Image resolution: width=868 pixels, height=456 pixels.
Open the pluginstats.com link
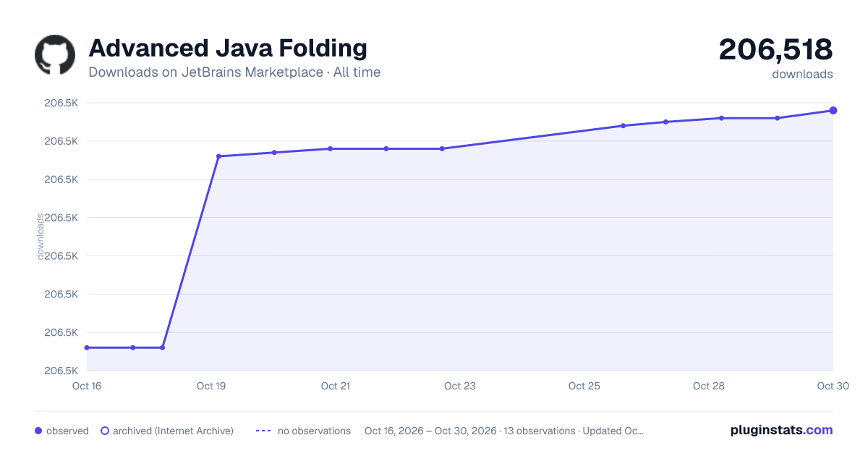coord(781,430)
